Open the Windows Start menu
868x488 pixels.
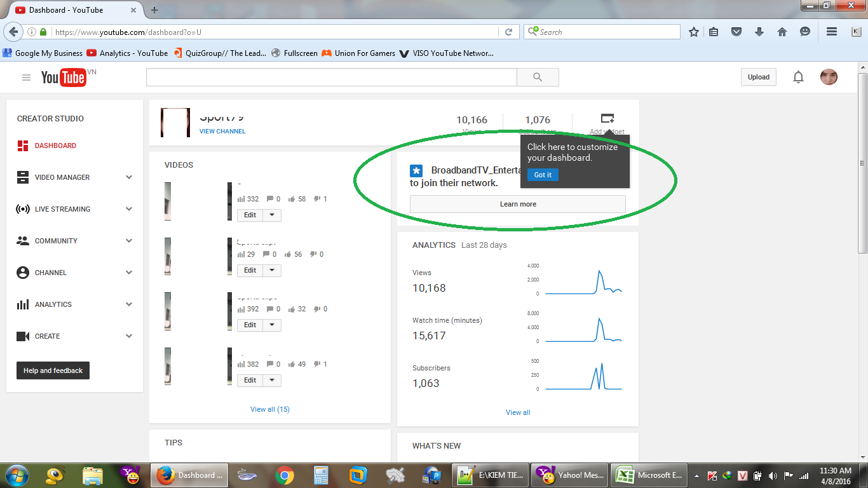tap(17, 475)
